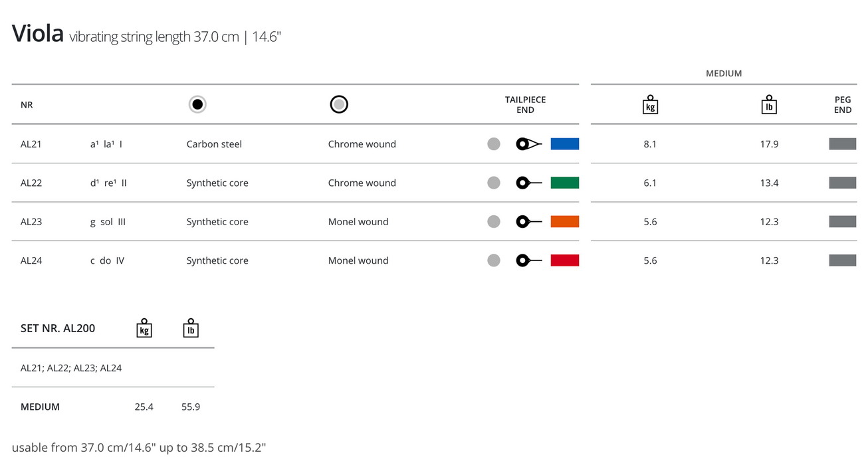Click the string core icon in header
The image size is (868, 465).
197,104
